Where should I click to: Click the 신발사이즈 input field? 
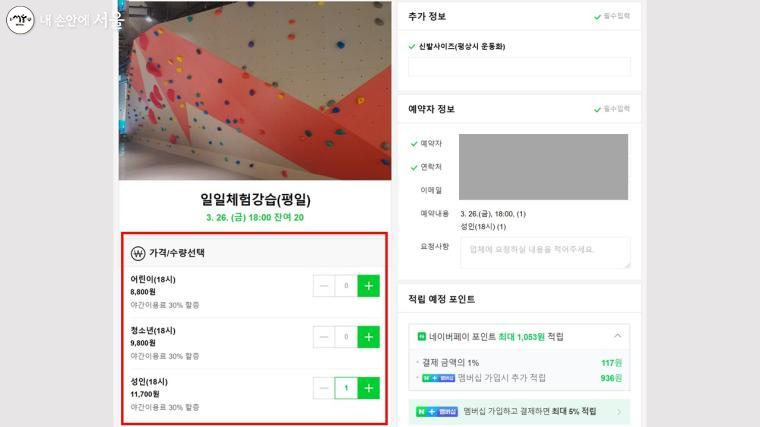(x=519, y=66)
